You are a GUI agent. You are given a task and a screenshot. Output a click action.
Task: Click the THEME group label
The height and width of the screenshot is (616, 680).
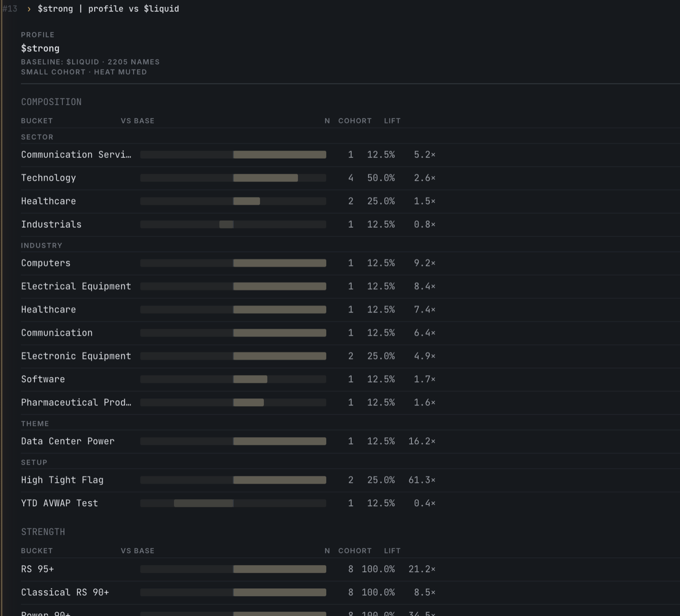[x=35, y=424]
